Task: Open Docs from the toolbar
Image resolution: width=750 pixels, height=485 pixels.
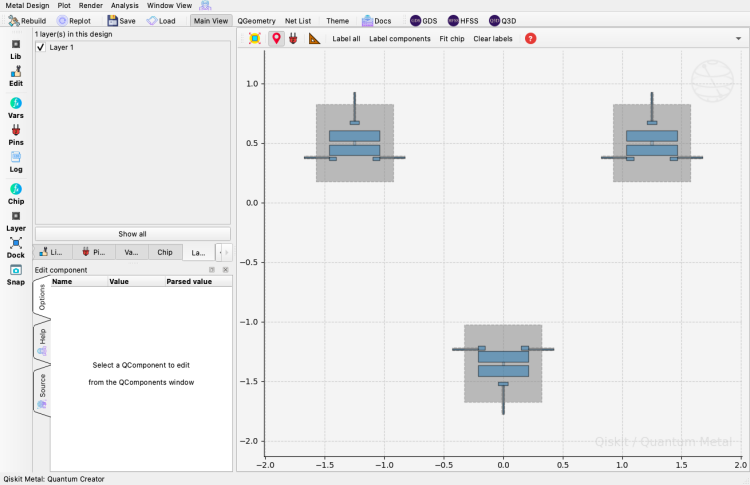Action: pyautogui.click(x=377, y=21)
